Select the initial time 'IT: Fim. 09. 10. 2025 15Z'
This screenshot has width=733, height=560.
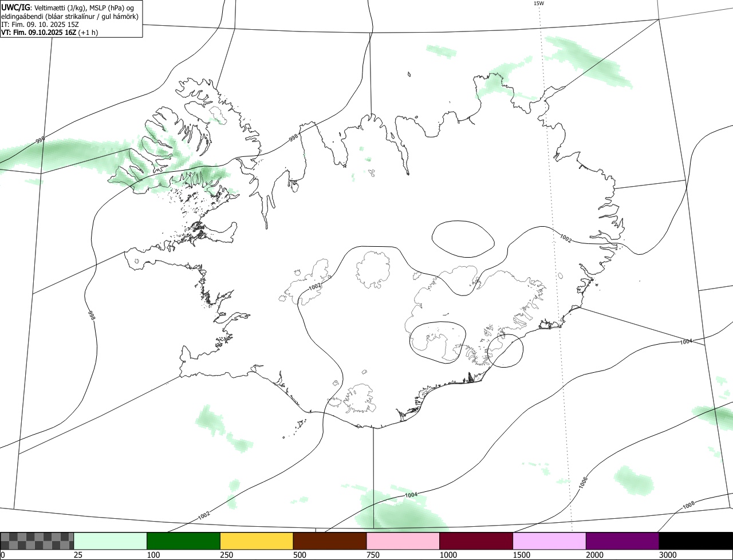click(40, 24)
